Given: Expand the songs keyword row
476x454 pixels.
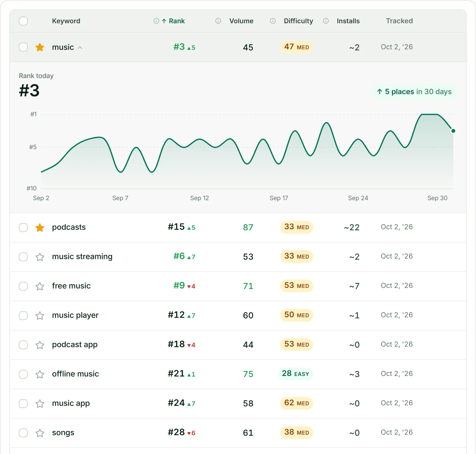Looking at the screenshot, I should pos(238,433).
